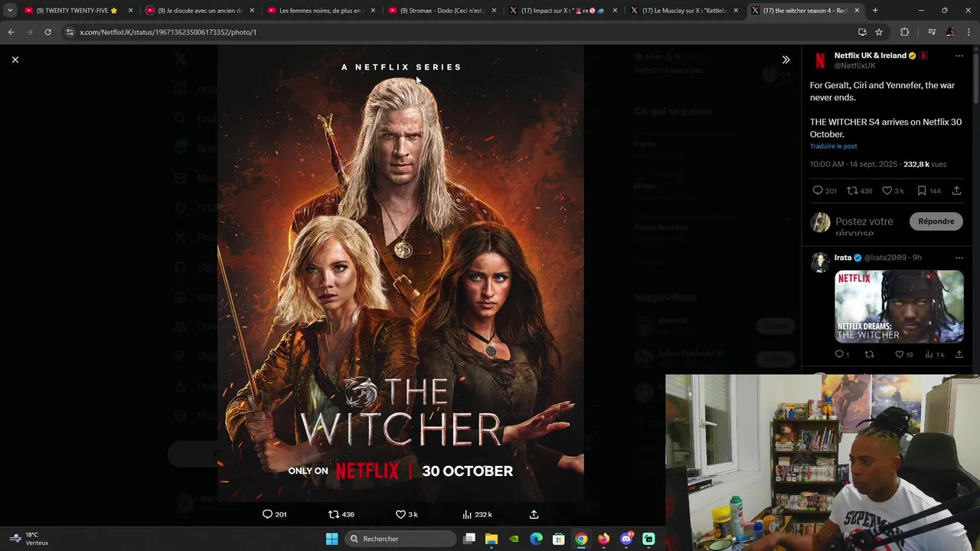Open replies via 201 comment icon in side panel
The width and height of the screenshot is (980, 551).
817,191
